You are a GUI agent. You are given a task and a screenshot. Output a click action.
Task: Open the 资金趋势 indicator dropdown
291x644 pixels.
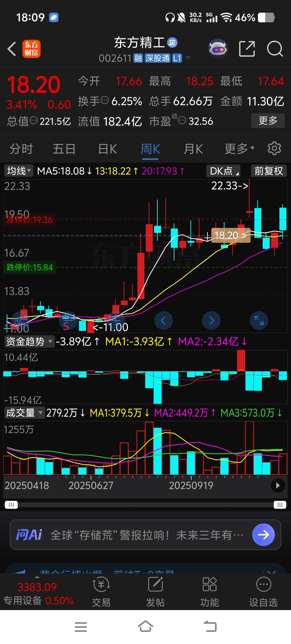click(x=29, y=341)
